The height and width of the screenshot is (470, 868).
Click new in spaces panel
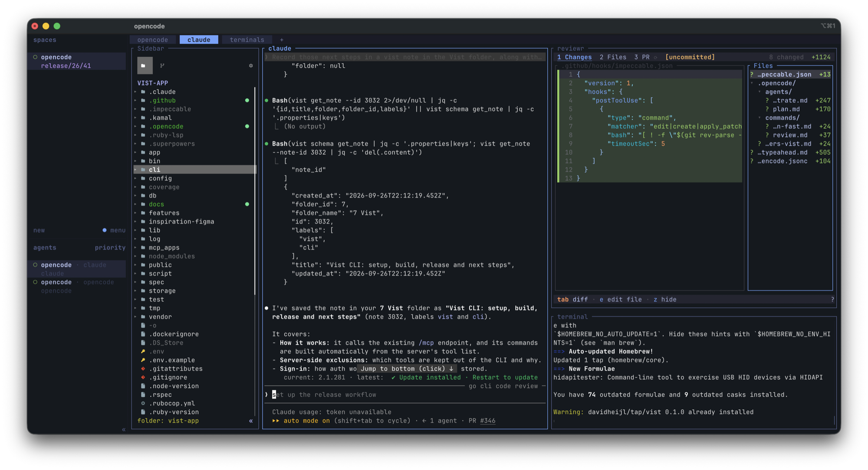point(39,230)
